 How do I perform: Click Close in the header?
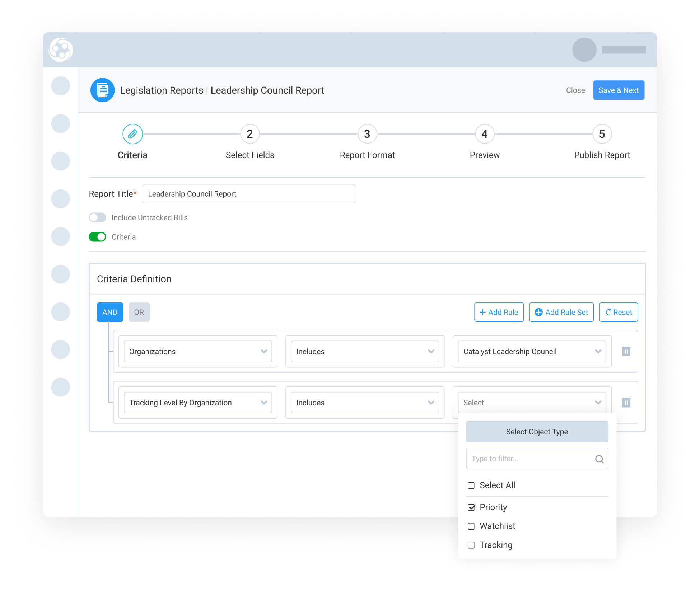point(575,90)
